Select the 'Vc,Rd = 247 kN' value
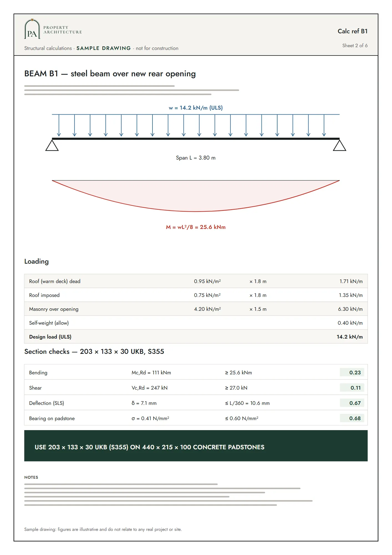 149,388
